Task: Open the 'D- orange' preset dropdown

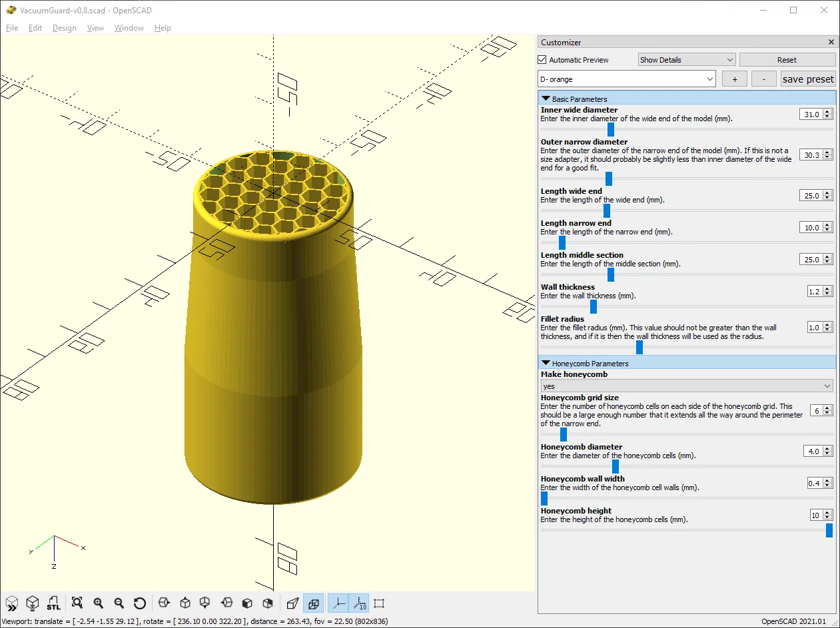Action: click(x=626, y=79)
